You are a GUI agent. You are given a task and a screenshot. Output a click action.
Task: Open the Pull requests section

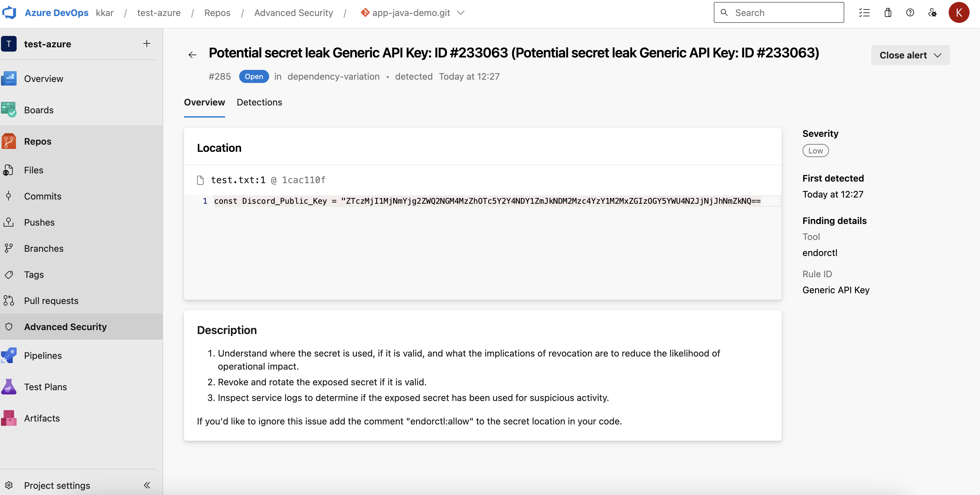click(x=51, y=300)
